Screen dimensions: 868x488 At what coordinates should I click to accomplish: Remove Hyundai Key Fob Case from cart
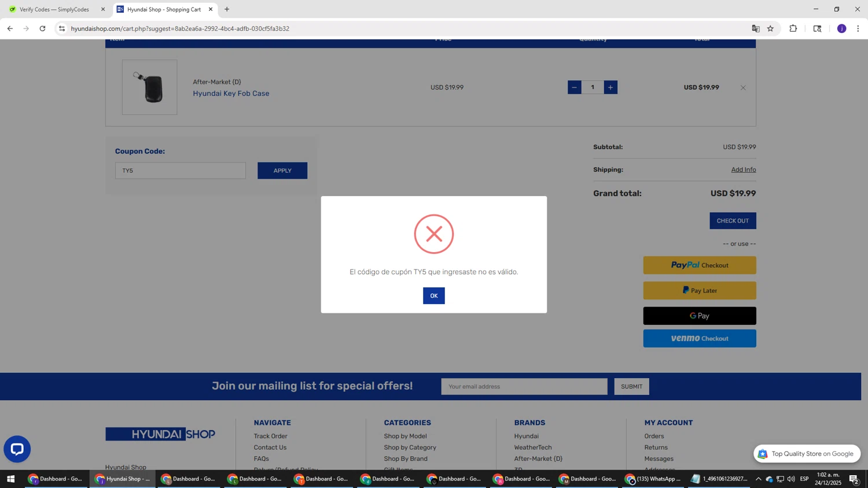(743, 88)
